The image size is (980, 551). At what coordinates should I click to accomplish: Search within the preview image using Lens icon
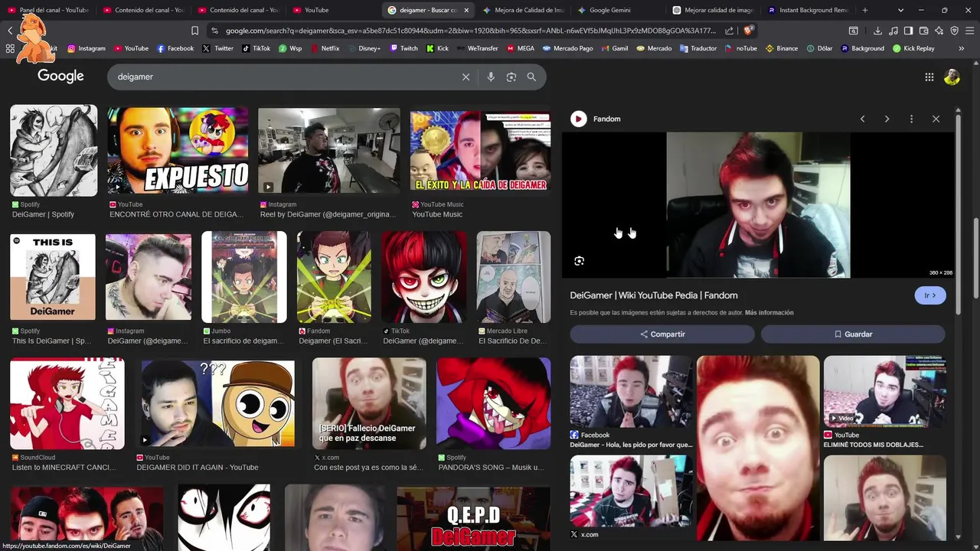pos(579,261)
